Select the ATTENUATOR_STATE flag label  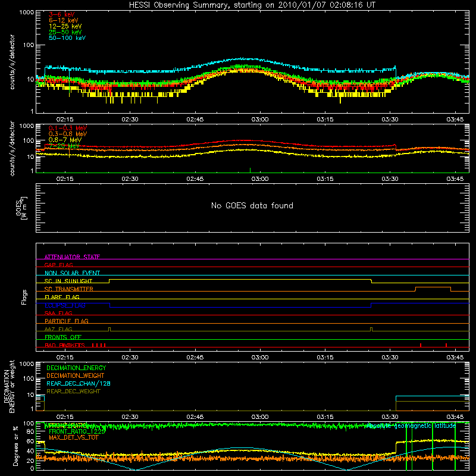pyautogui.click(x=72, y=257)
